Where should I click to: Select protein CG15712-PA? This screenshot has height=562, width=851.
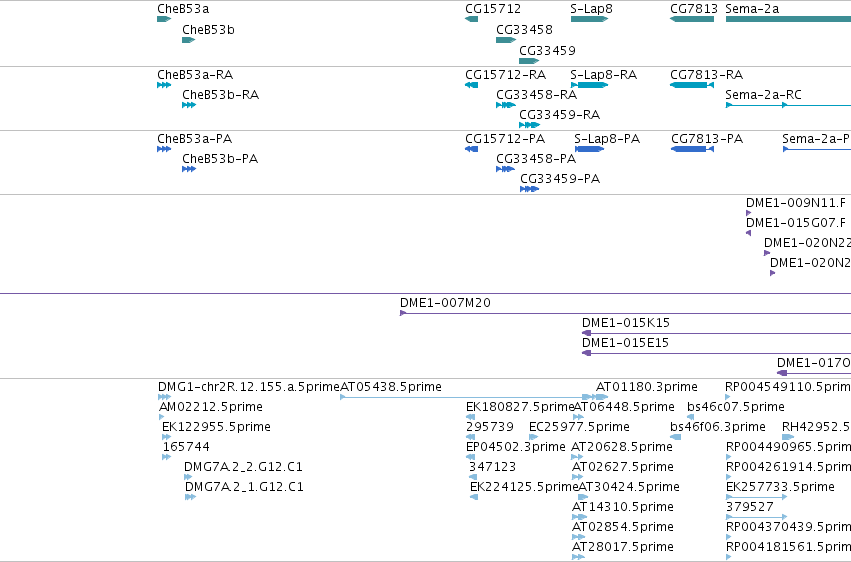click(505, 139)
